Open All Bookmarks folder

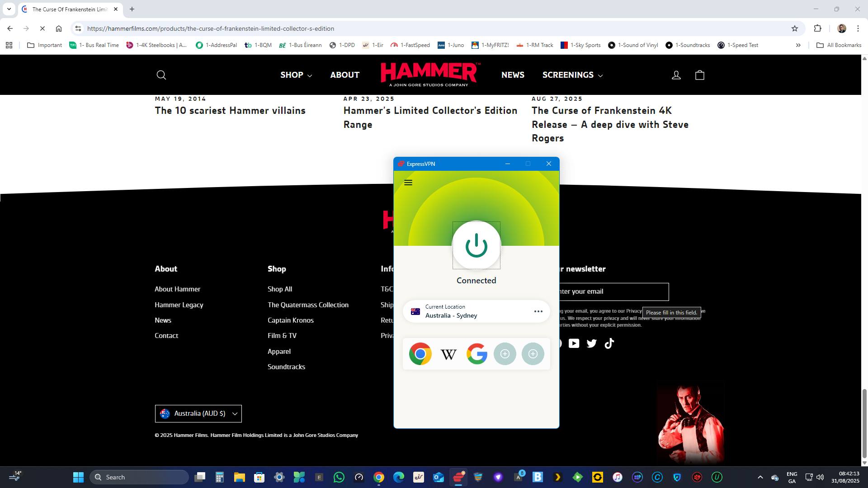click(x=839, y=45)
